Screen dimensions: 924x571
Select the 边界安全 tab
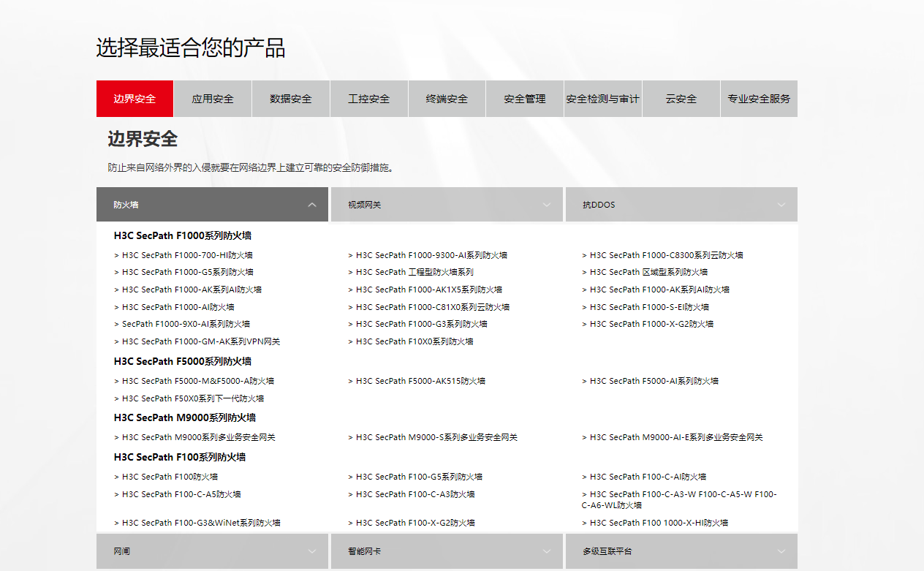pos(135,99)
